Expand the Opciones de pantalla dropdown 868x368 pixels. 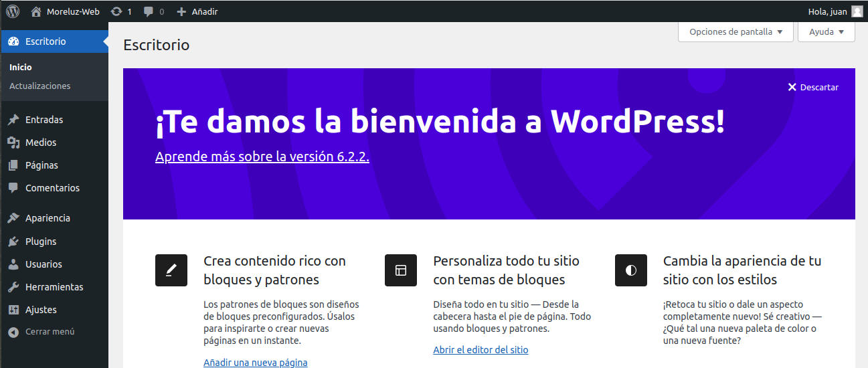(x=735, y=32)
